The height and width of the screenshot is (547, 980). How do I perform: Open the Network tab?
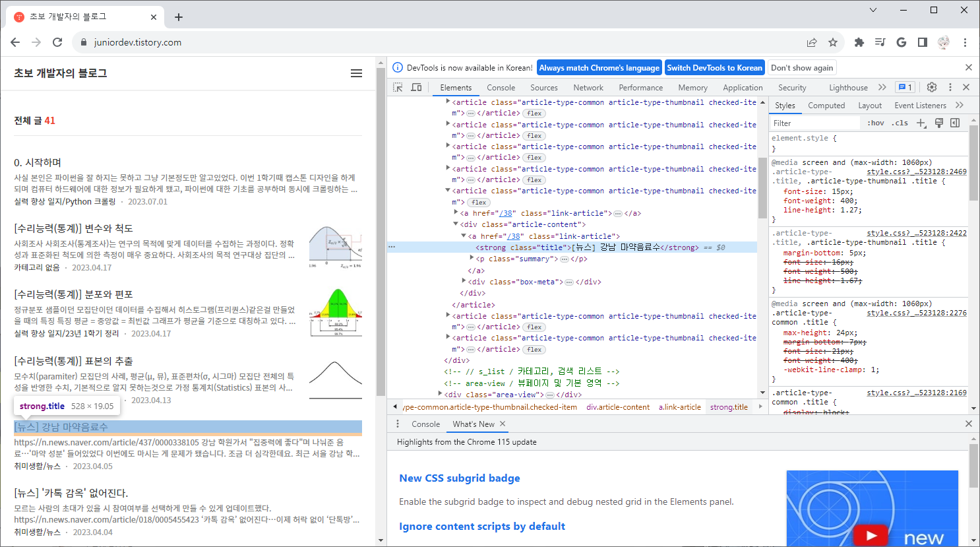[x=588, y=88]
